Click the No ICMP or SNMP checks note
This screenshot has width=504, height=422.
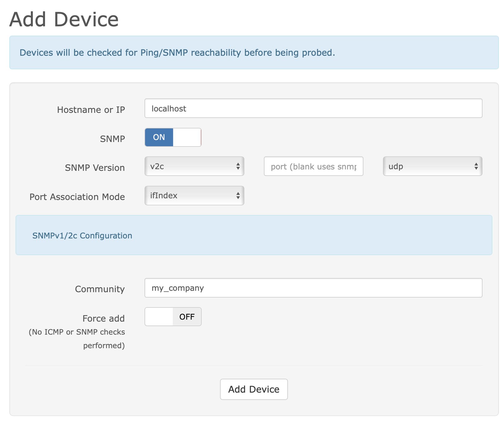click(x=77, y=339)
